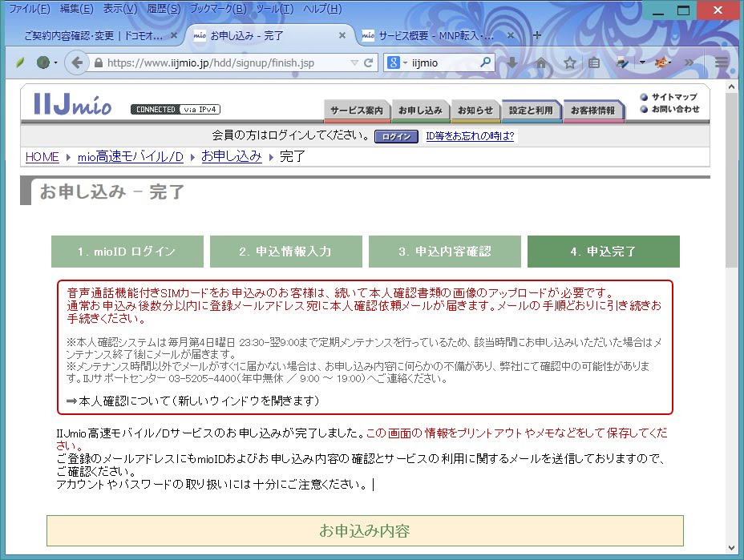Viewport: 744px width, 560px height.
Task: Click the printer/edit toolbar icon
Action: [x=622, y=62]
